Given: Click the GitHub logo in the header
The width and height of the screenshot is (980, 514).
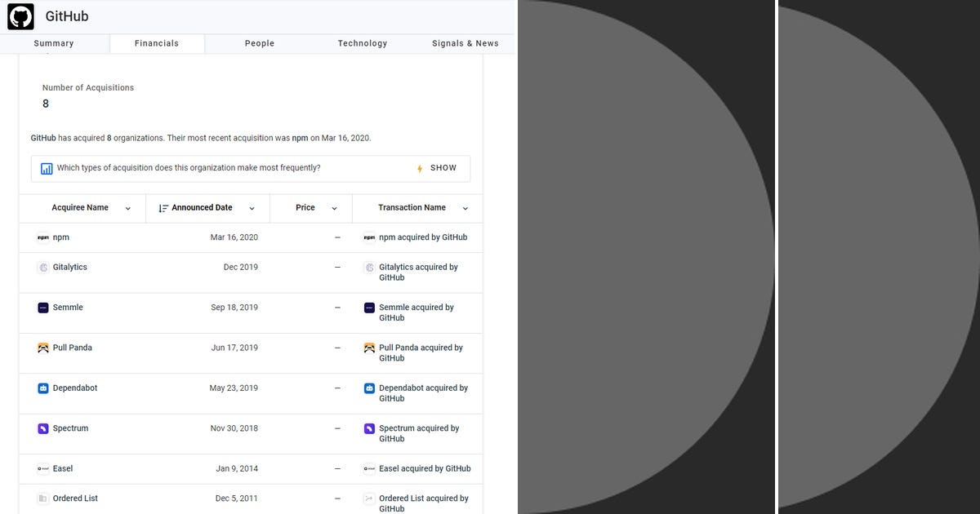Looking at the screenshot, I should pyautogui.click(x=21, y=16).
